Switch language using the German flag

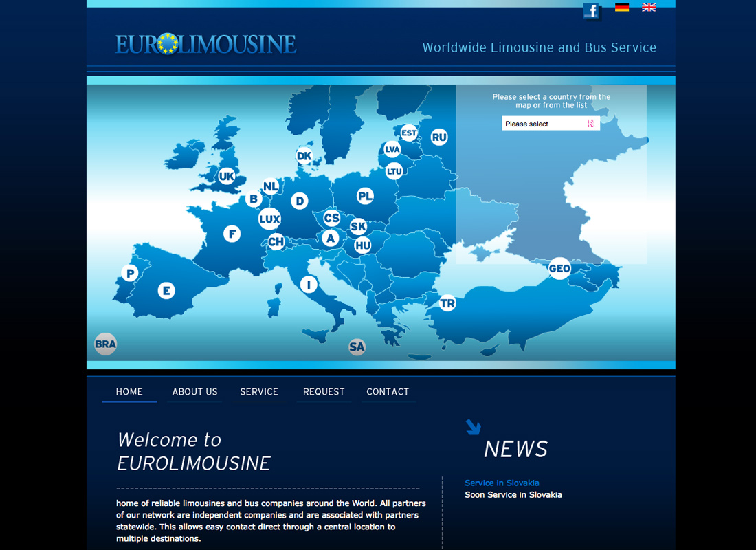[x=622, y=8]
